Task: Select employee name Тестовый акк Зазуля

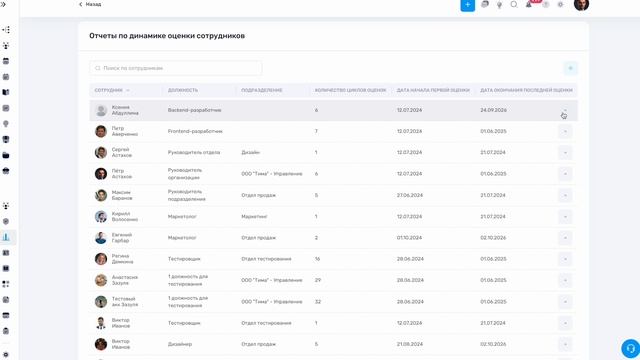Action: point(124,302)
